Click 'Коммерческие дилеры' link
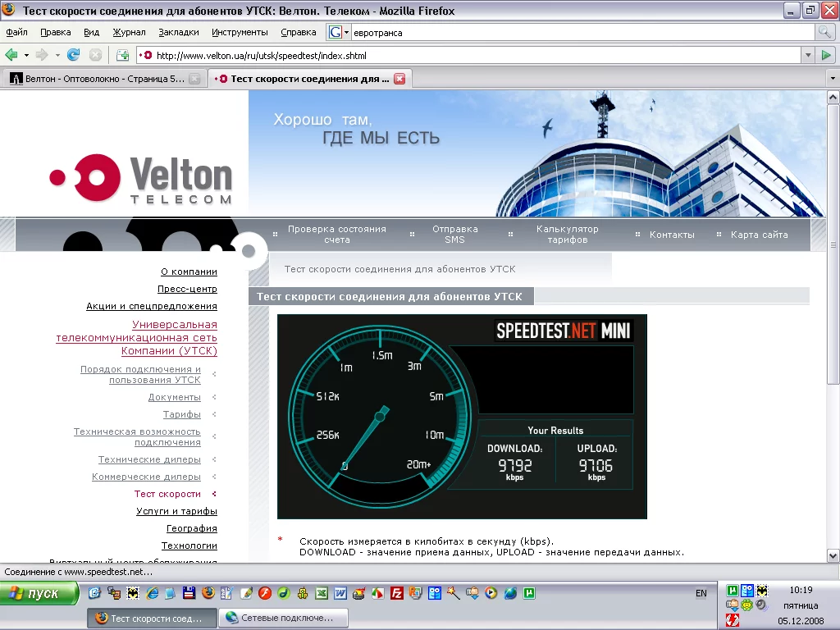This screenshot has width=840, height=630. [146, 477]
